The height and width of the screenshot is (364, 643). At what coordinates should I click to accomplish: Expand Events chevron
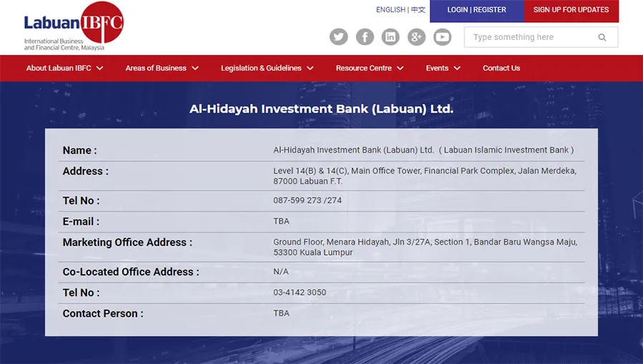457,69
